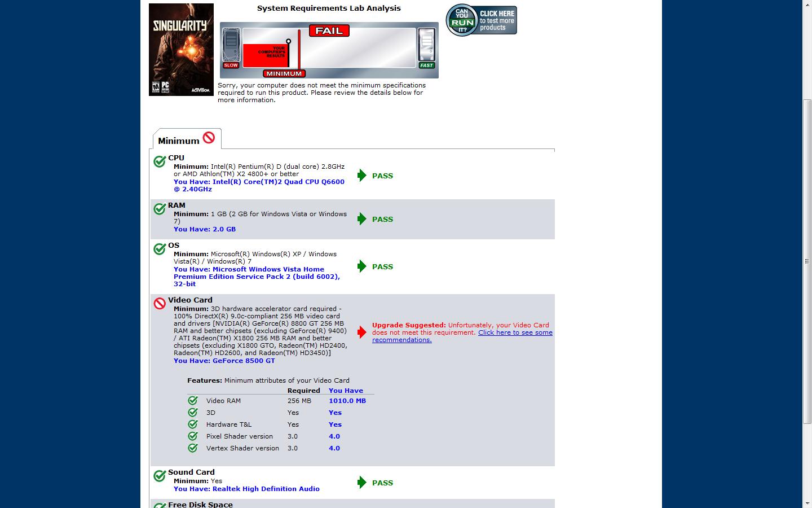
Task: Click the red result bar in meter
Action: tap(266, 55)
